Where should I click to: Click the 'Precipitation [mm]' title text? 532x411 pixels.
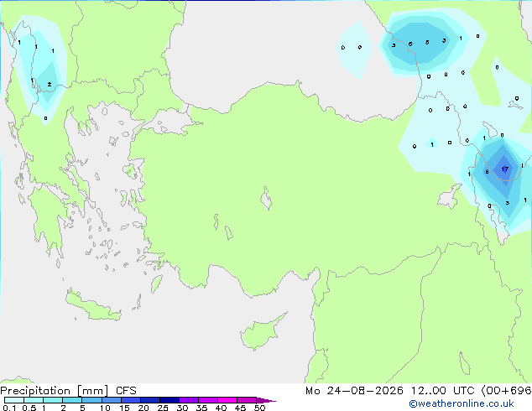pos(55,391)
